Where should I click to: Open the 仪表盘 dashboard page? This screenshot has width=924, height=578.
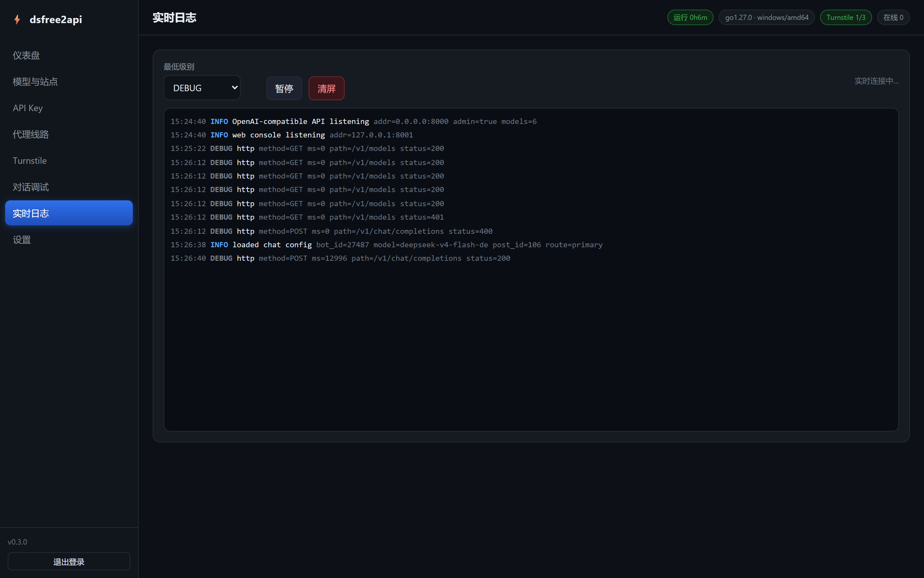69,56
